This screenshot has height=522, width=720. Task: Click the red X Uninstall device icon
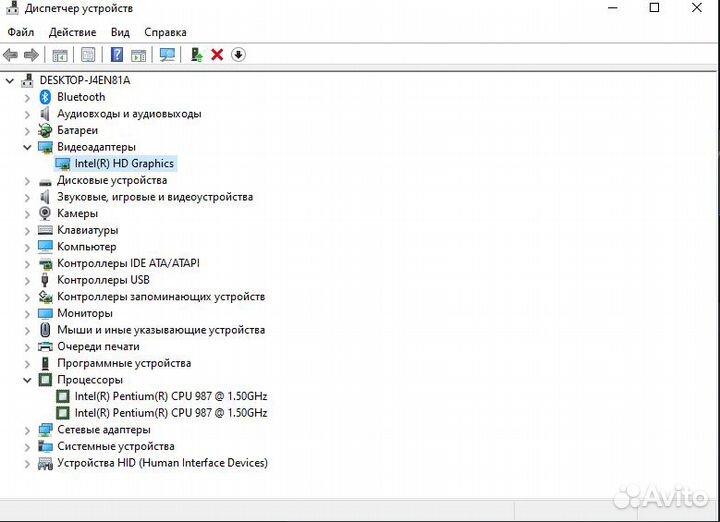(217, 55)
